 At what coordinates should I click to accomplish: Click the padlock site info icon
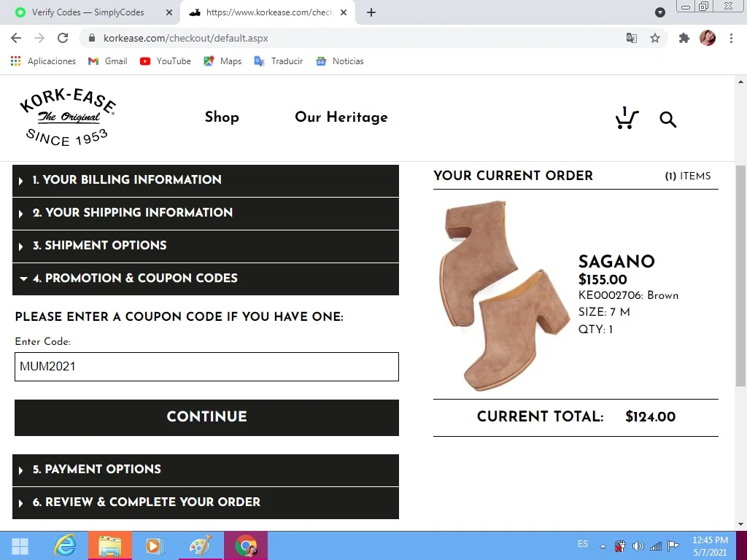pyautogui.click(x=93, y=38)
